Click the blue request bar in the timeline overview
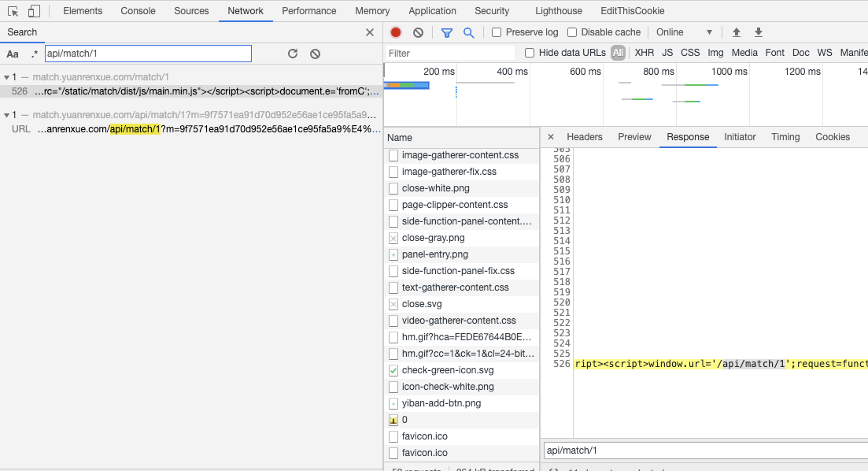Image resolution: width=868 pixels, height=471 pixels. pos(407,85)
